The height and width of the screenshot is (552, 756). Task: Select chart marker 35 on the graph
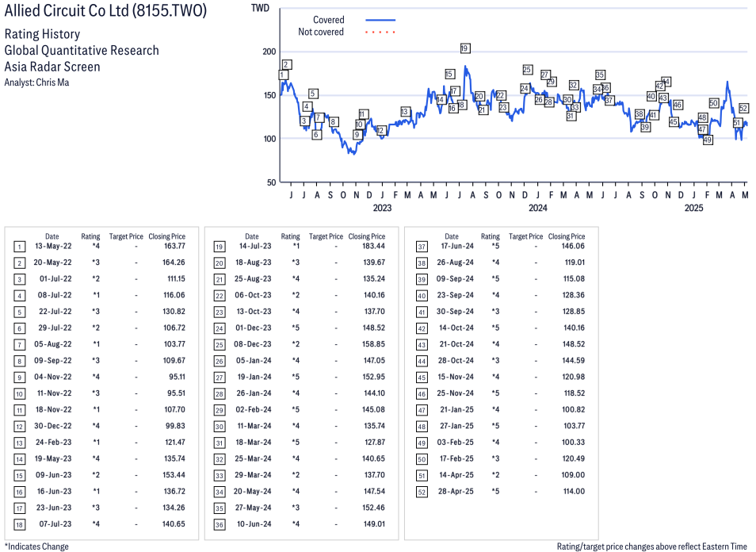coord(600,75)
